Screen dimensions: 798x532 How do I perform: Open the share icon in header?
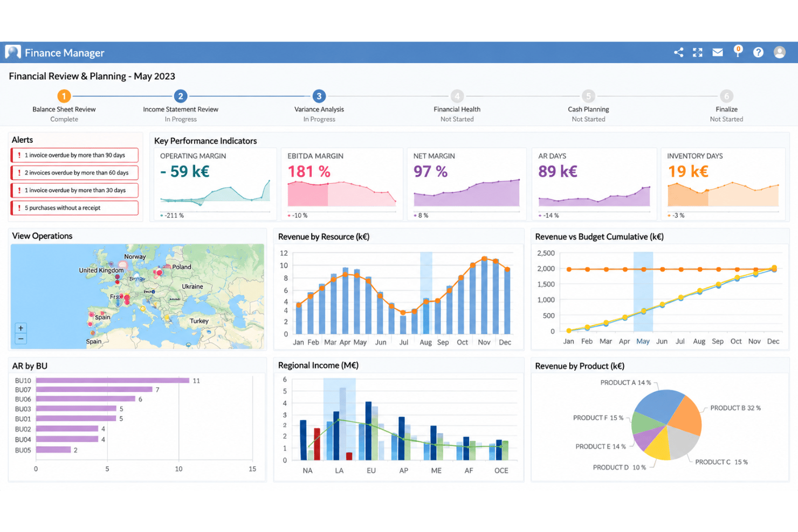[x=678, y=52]
